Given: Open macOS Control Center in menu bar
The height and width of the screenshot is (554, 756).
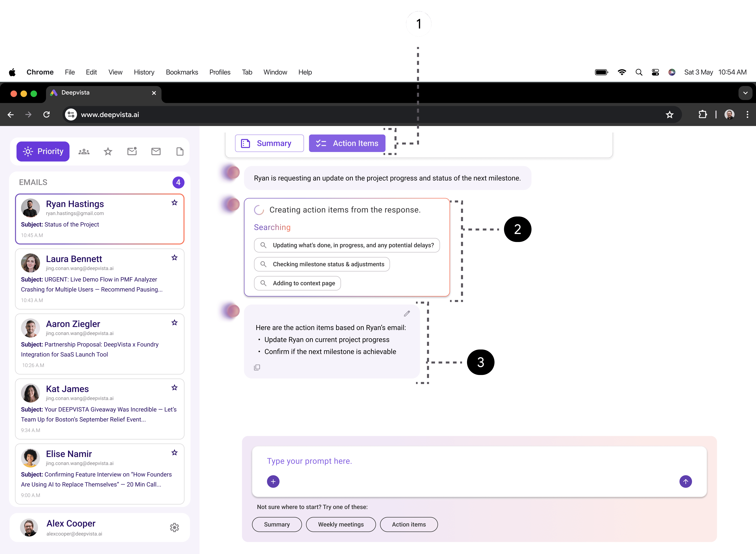Looking at the screenshot, I should coord(655,72).
